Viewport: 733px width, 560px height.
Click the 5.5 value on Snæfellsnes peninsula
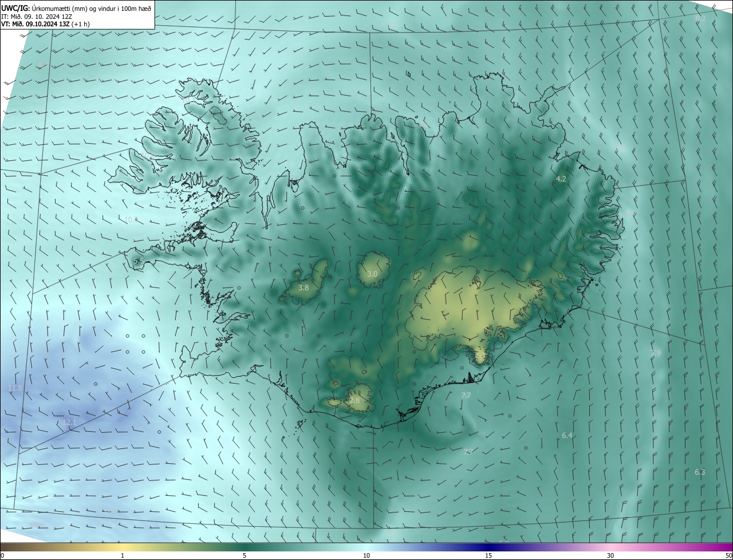[x=138, y=261]
